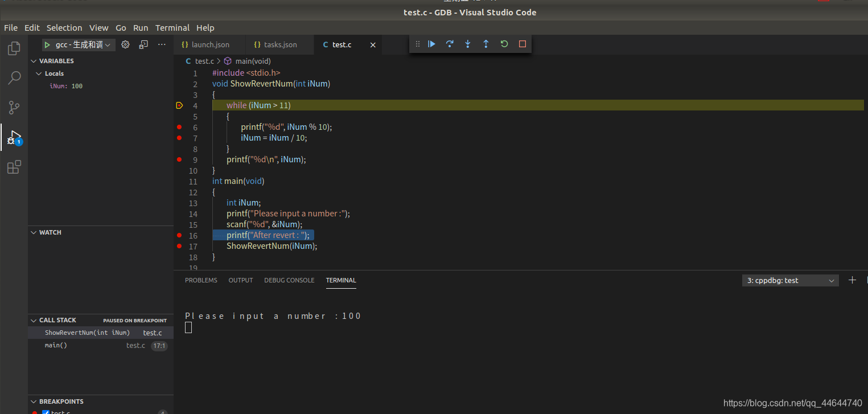Toggle breakpoint on line 17
This screenshot has width=868, height=414.
(179, 246)
